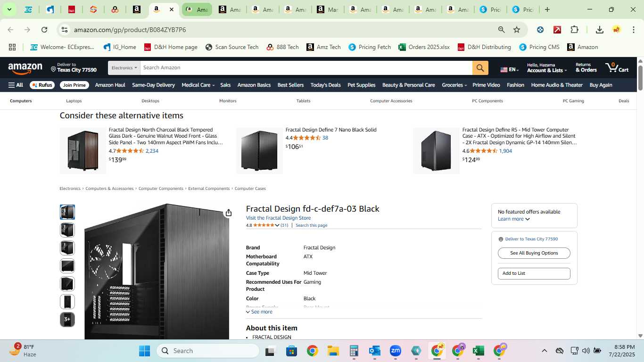Click the Amazon logo
The image size is (644, 362).
pyautogui.click(x=25, y=69)
